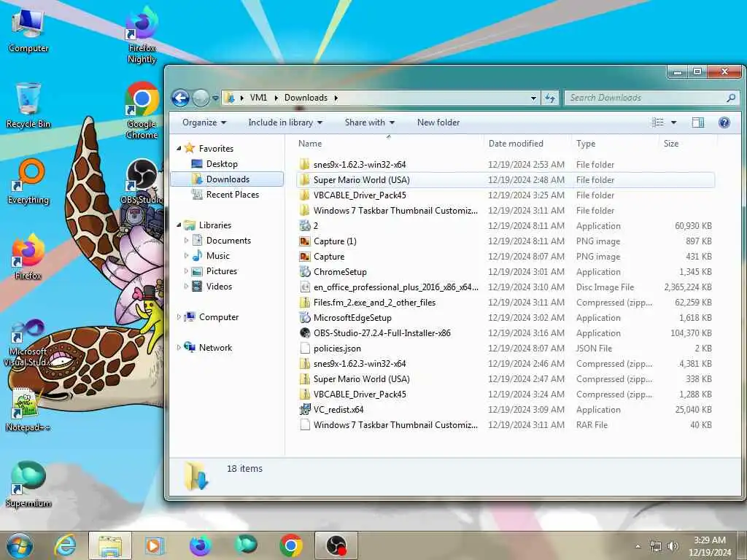Viewport: 747px width, 560px height.
Task: Open the recent pages dropdown arrow
Action: pos(215,98)
